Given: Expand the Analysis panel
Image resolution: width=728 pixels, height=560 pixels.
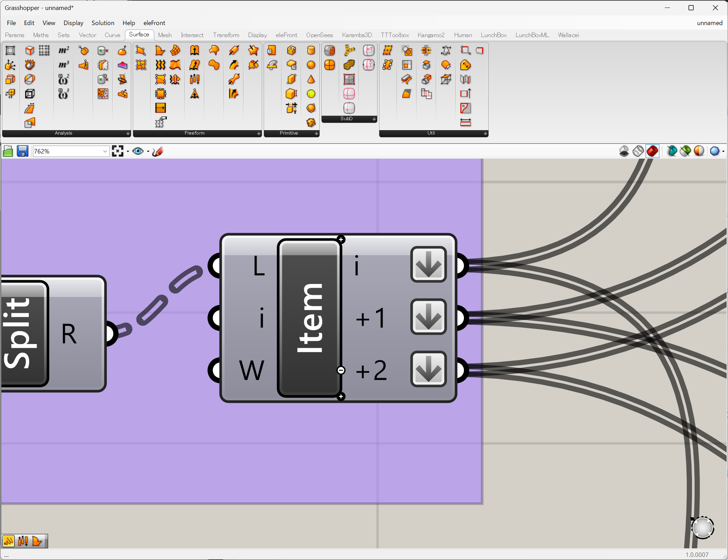Looking at the screenshot, I should [x=128, y=134].
